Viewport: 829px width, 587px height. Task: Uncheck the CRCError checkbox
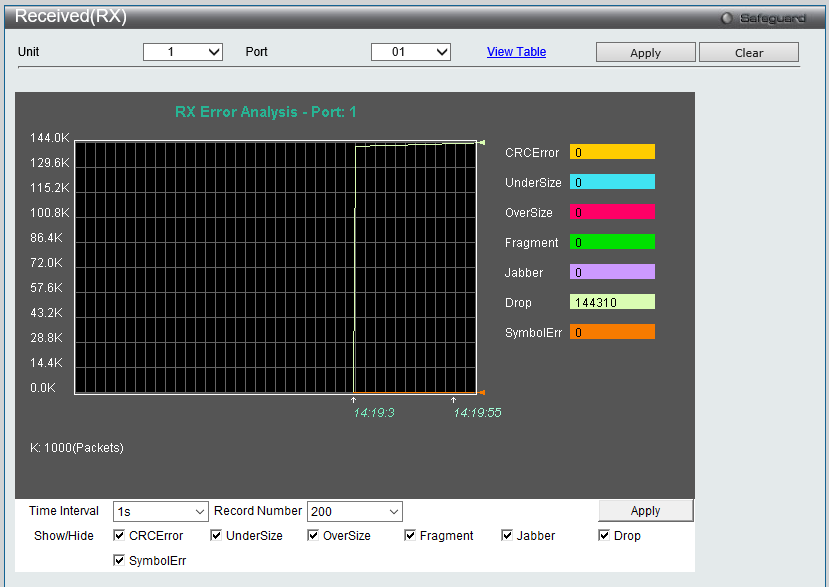[119, 536]
